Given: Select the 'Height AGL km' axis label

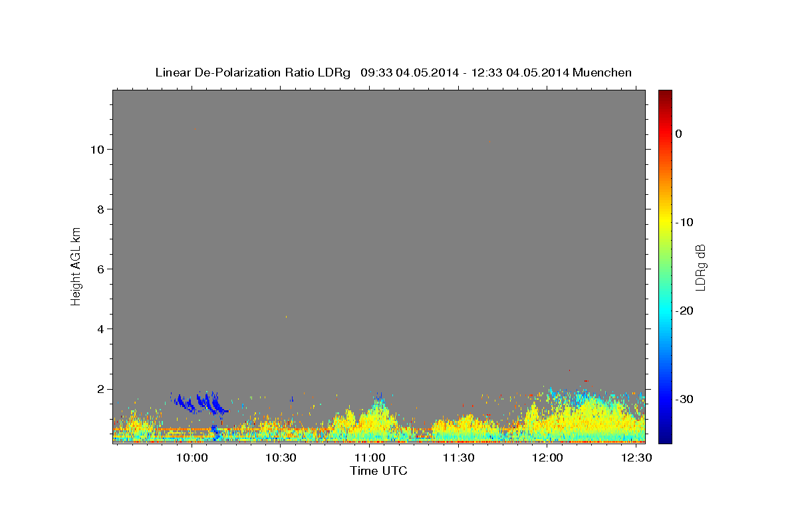Looking at the screenshot, I should [76, 265].
